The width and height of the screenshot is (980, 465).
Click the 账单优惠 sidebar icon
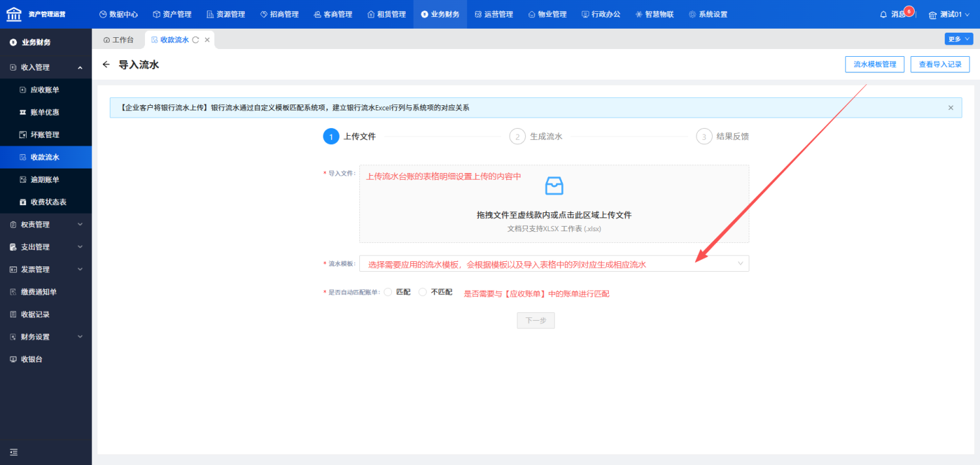point(23,112)
